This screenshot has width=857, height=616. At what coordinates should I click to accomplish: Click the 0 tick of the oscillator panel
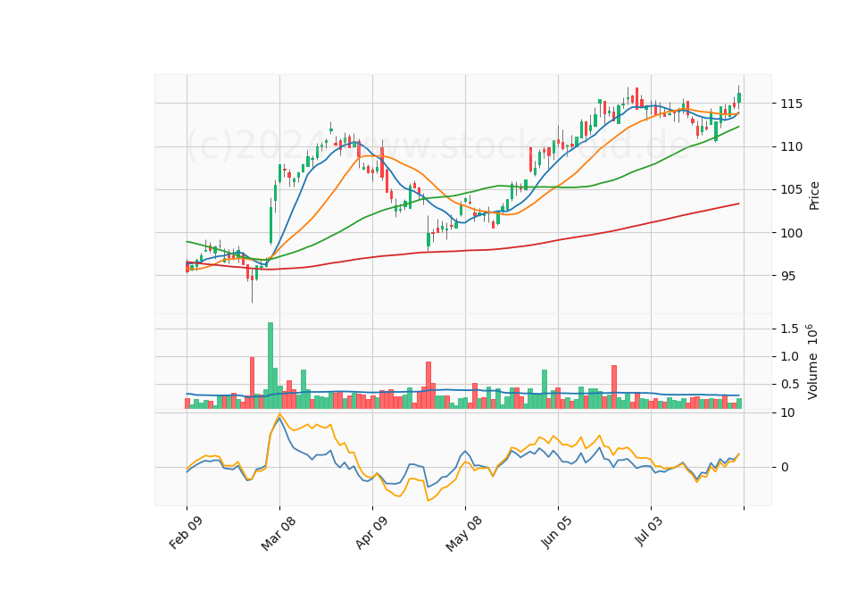786,467
